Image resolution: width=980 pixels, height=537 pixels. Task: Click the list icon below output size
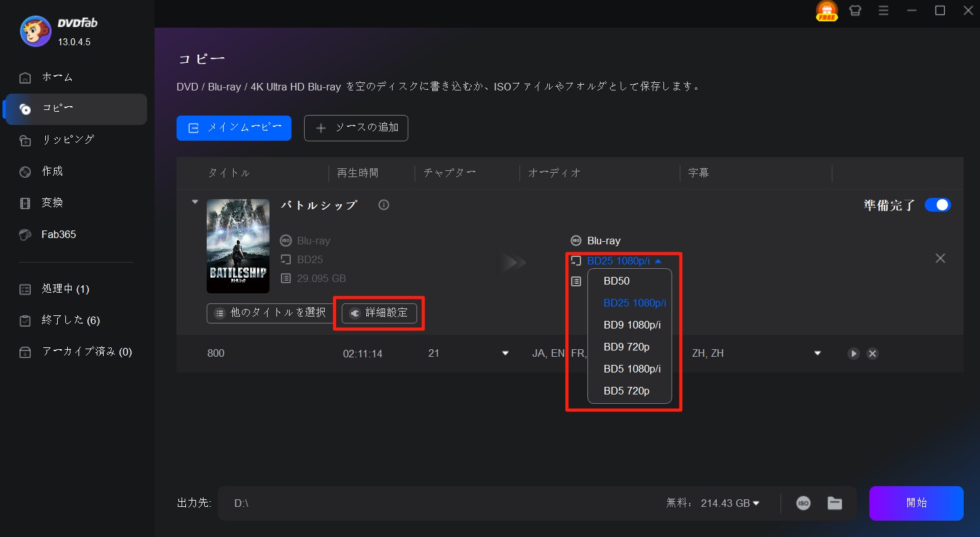click(576, 281)
